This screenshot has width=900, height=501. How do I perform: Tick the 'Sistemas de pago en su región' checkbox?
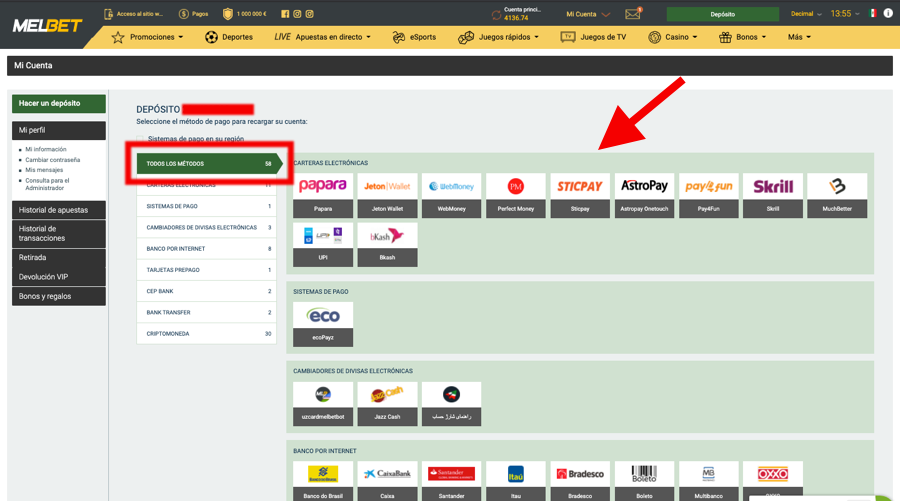pos(141,139)
